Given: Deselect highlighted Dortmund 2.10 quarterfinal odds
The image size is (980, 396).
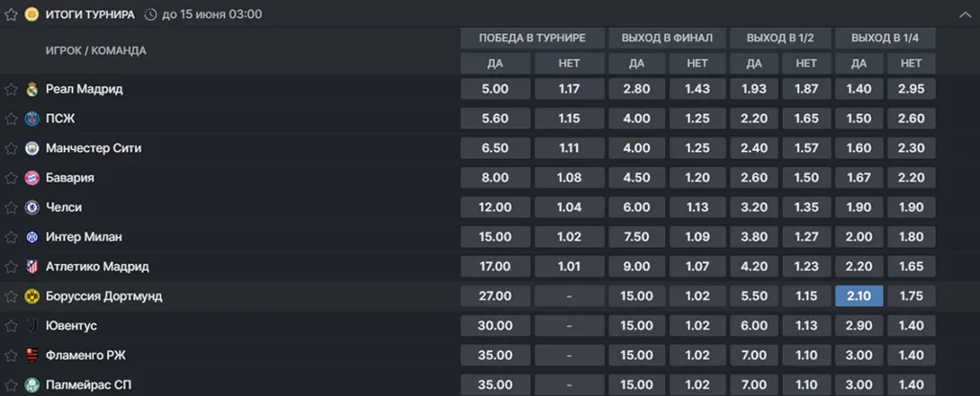Looking at the screenshot, I should [858, 297].
